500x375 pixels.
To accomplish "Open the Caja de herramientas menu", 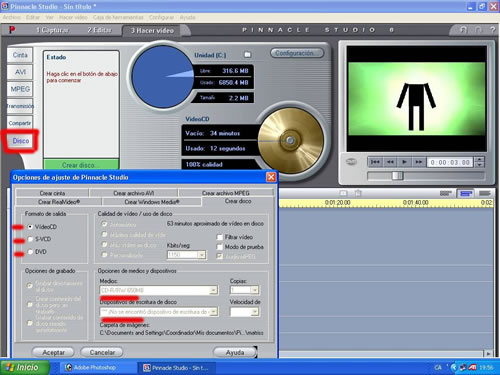I will pyautogui.click(x=118, y=17).
